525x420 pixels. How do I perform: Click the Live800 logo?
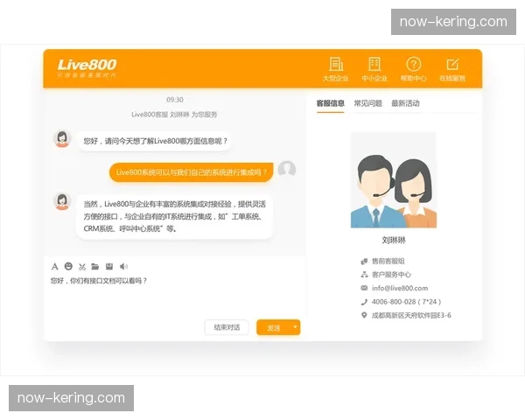(x=87, y=68)
